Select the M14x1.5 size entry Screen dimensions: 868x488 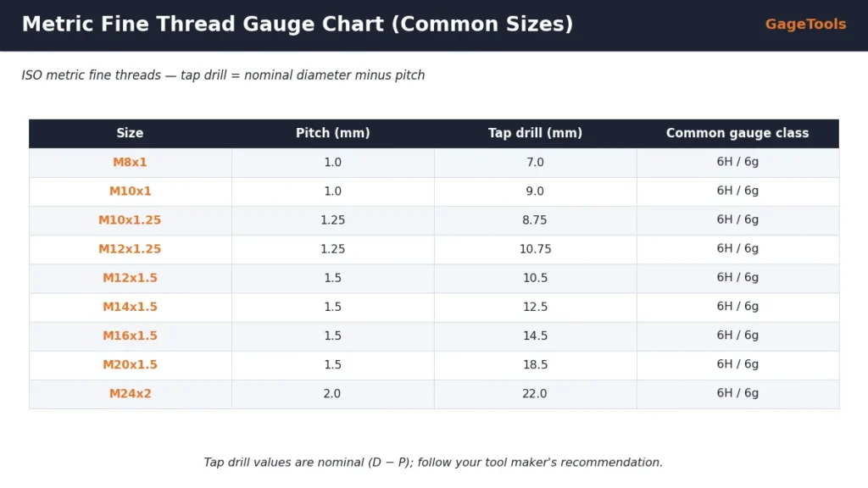click(x=130, y=307)
